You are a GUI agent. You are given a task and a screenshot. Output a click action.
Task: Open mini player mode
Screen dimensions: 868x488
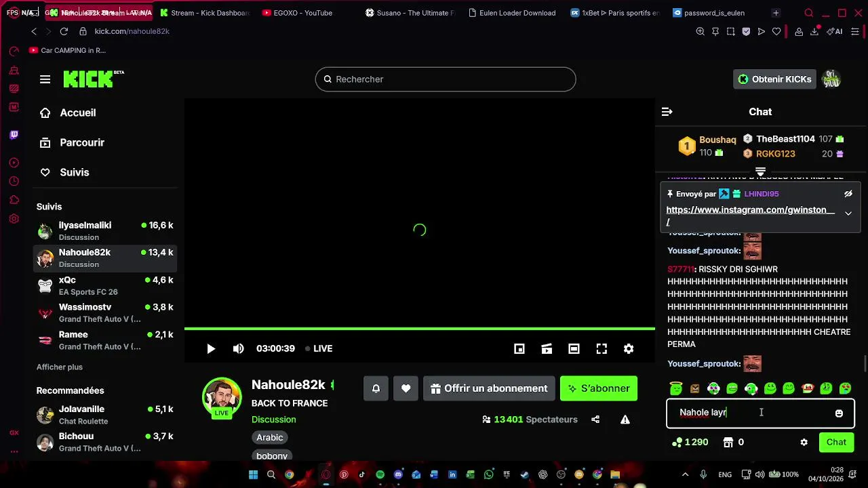(x=519, y=348)
